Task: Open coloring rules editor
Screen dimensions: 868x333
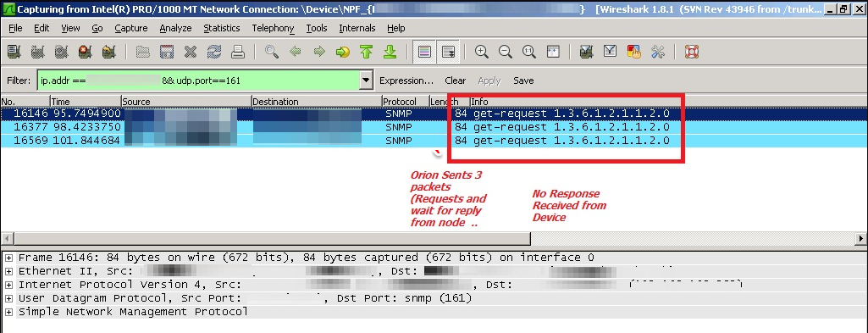Action: 633,52
